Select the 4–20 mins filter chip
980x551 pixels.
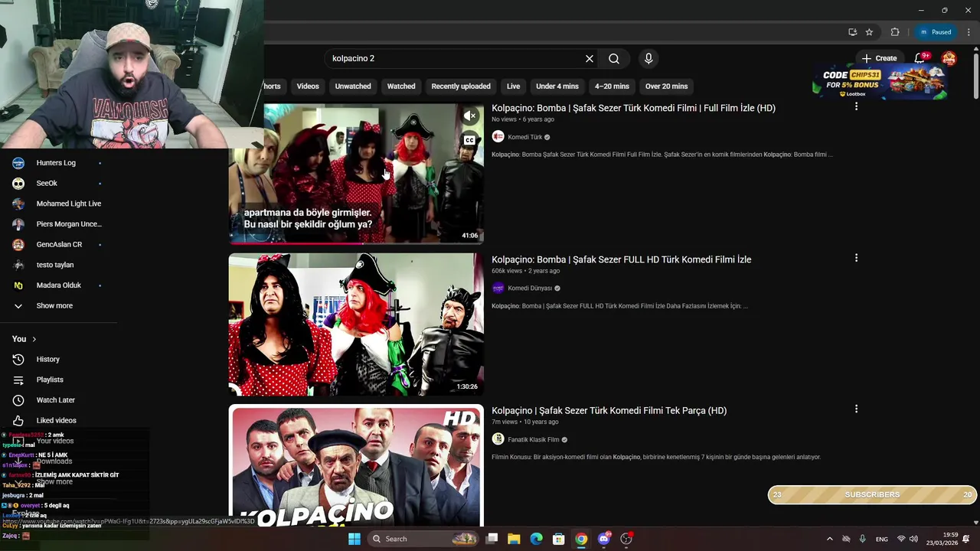click(612, 86)
